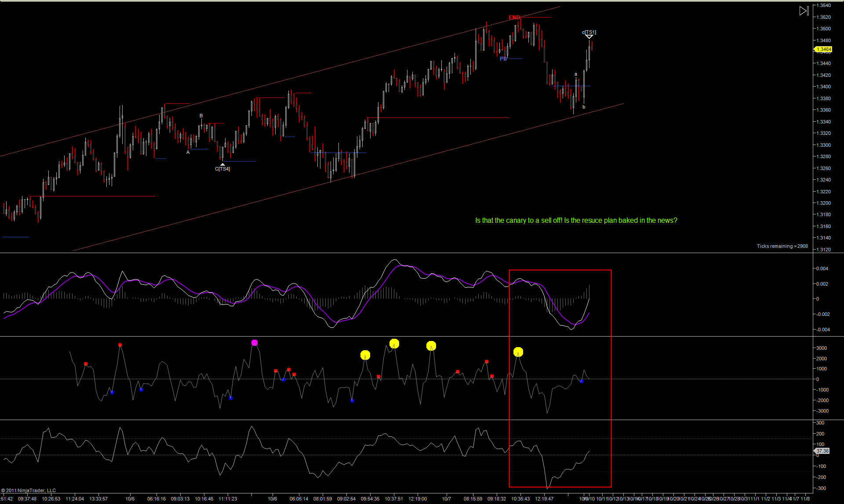Screen dimensions: 844x504
Task: Select the yellow 1.3464 current price marker
Action: [823, 49]
